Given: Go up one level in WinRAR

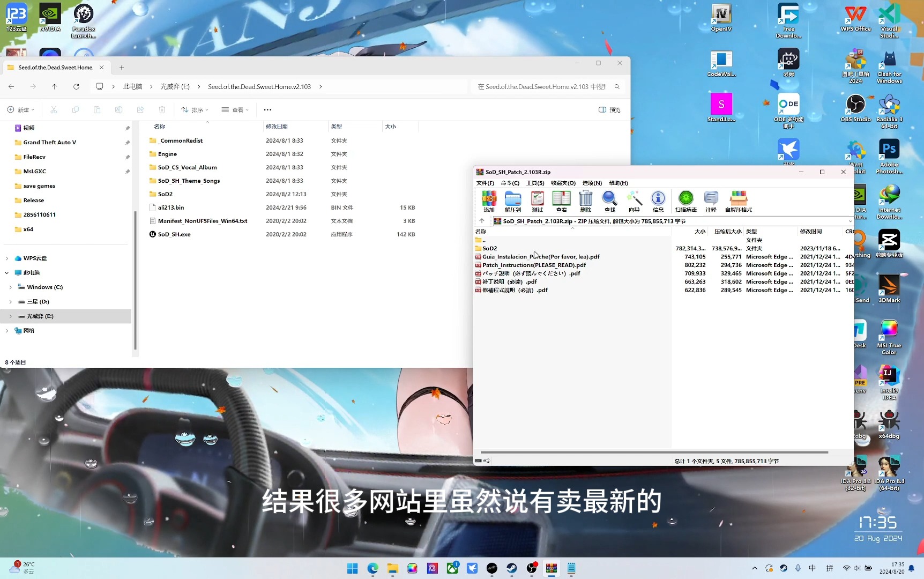Looking at the screenshot, I should (x=482, y=221).
